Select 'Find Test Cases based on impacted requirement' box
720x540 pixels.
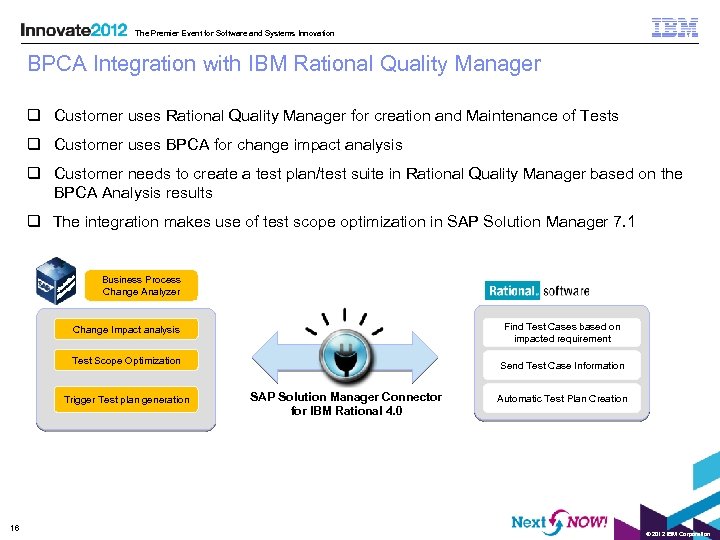click(562, 332)
